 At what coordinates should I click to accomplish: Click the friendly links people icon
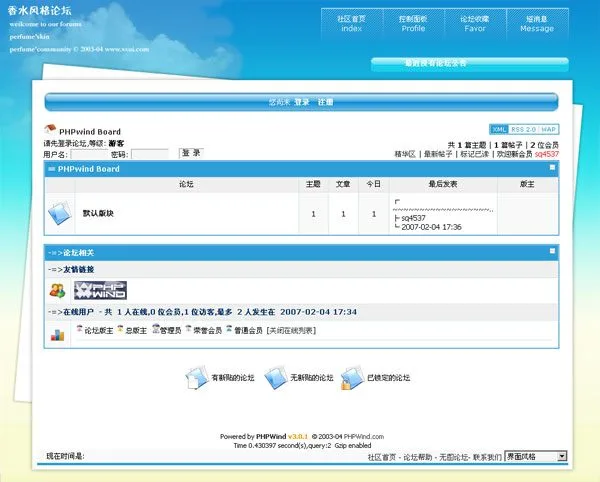click(57, 290)
